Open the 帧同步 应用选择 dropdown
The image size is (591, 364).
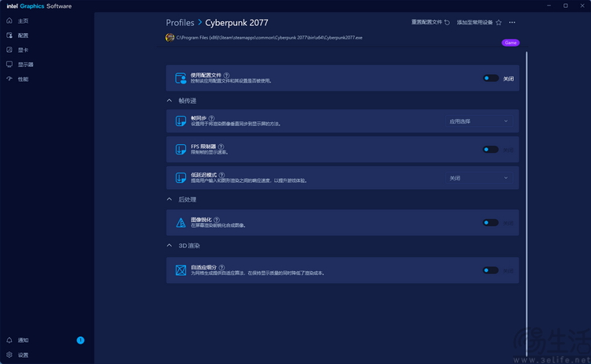478,121
